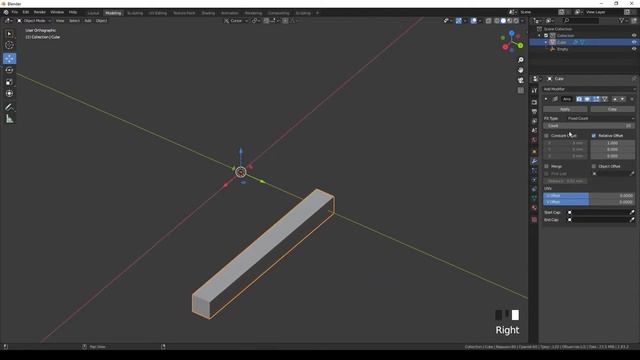Switch to the Layout workspace tab

pyautogui.click(x=93, y=13)
